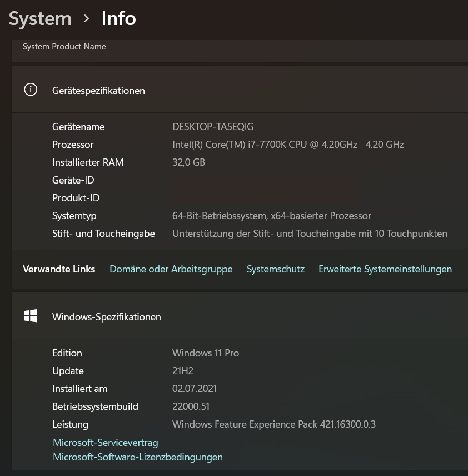Click the Systemtyp label
This screenshot has height=476, width=468.
coord(74,216)
